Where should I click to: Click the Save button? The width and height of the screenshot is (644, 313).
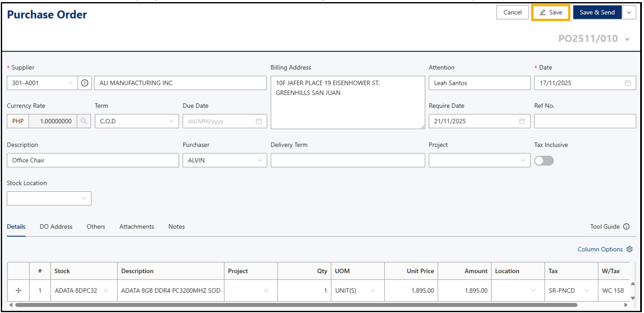point(551,13)
